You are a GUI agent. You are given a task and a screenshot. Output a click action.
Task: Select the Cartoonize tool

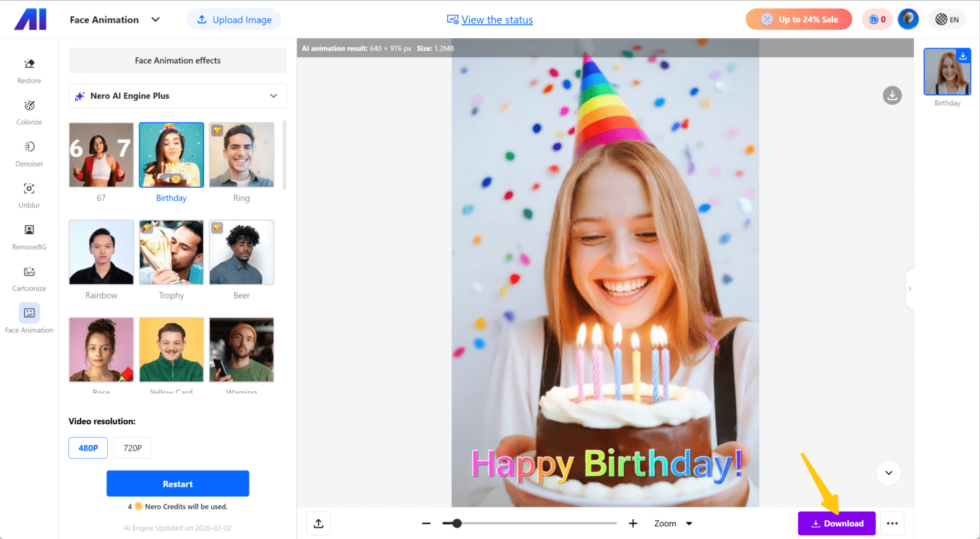pos(29,279)
